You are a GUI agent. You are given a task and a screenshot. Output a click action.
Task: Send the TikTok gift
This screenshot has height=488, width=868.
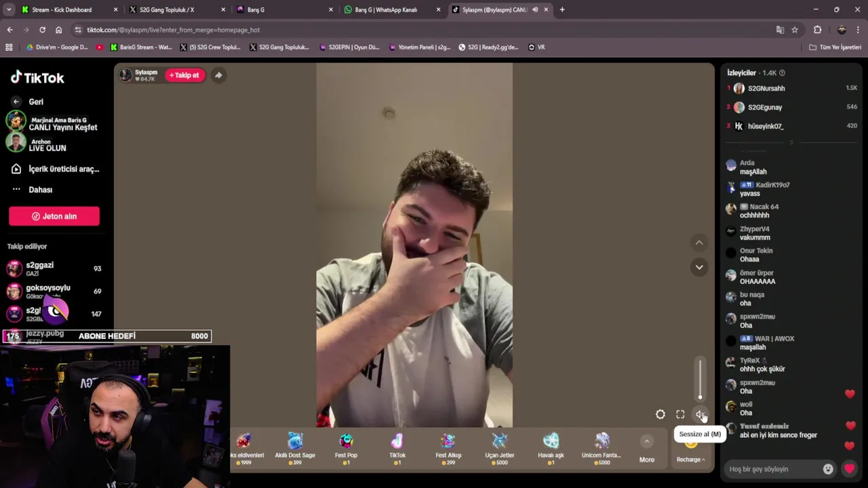coord(397,448)
